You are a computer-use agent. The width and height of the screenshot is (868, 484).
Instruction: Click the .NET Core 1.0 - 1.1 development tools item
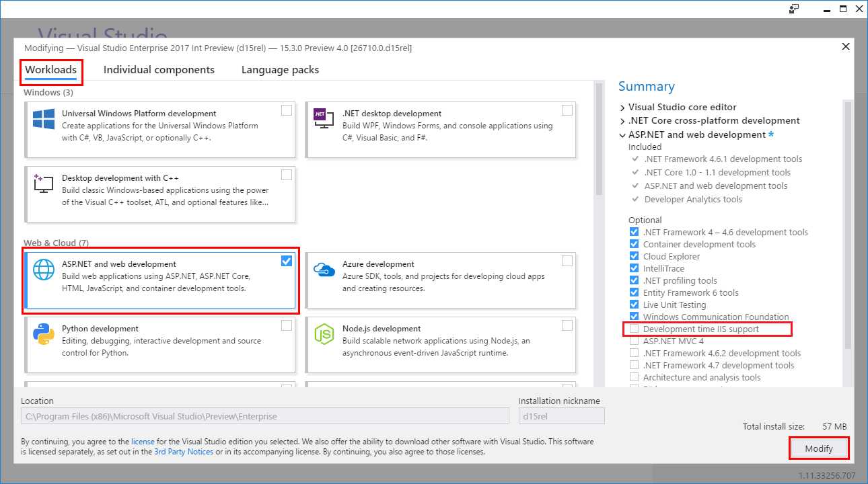[717, 173]
